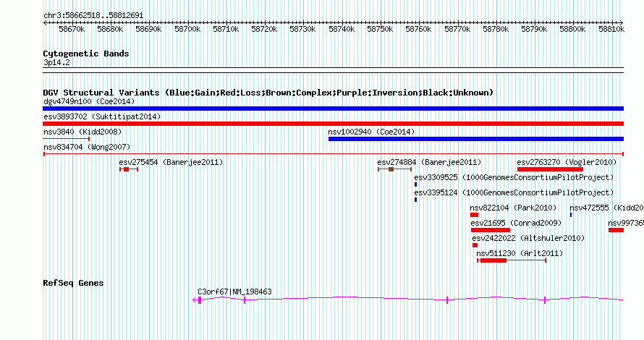644x340 pixels.
Task: Click the nsv472555 variant label
Action: point(606,208)
